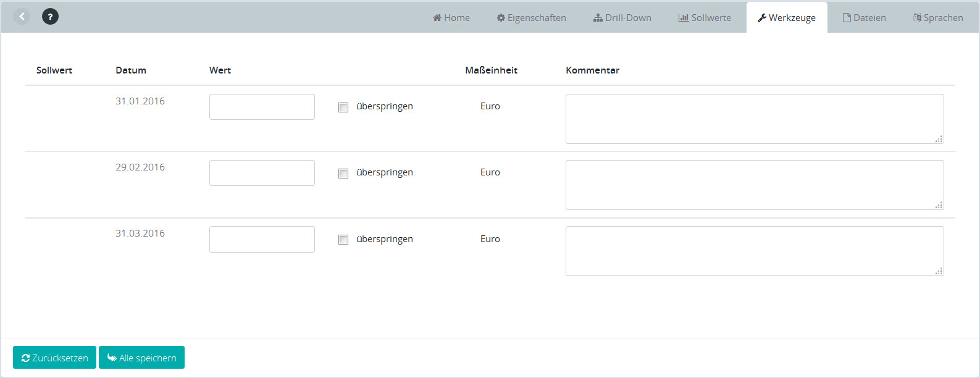Switch to the Eigenschaften tab

[531, 18]
